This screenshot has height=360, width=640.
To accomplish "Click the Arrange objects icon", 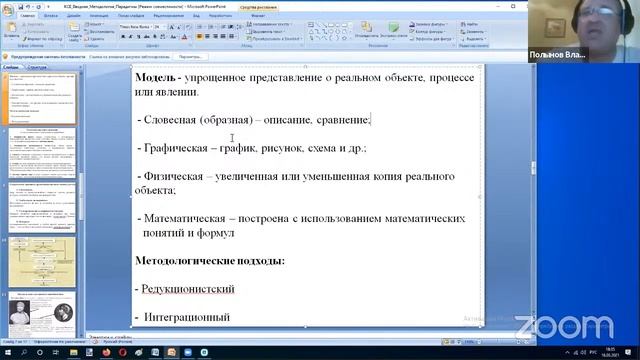I will (367, 27).
